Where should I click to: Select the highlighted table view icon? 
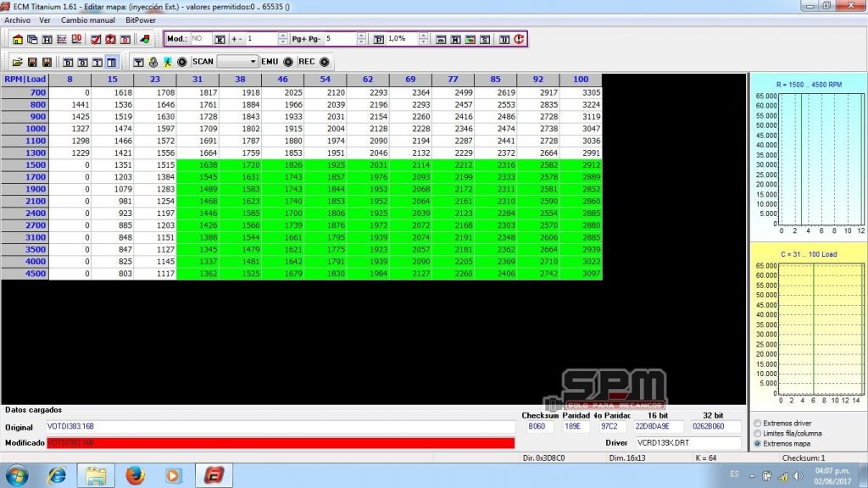point(112,62)
